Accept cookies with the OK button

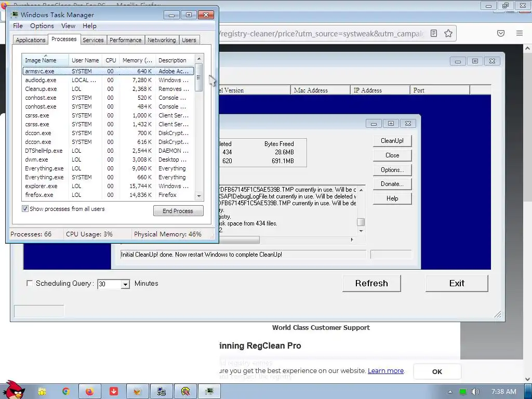pos(437,371)
